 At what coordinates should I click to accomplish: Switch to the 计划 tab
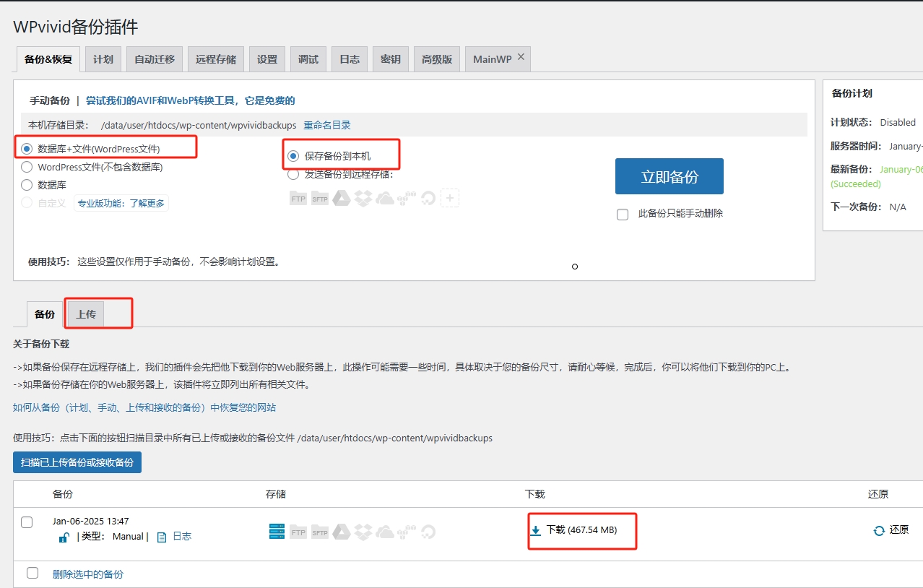(x=103, y=59)
